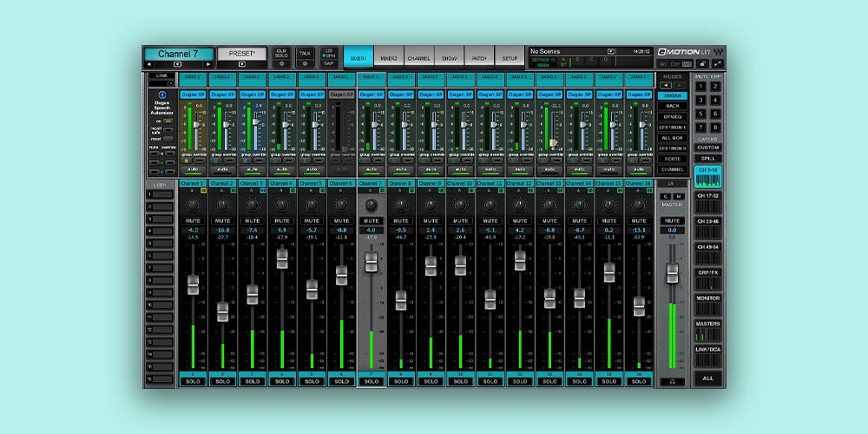This screenshot has height=434, width=868.
Task: Go to next channel arrow
Action: 209,64
